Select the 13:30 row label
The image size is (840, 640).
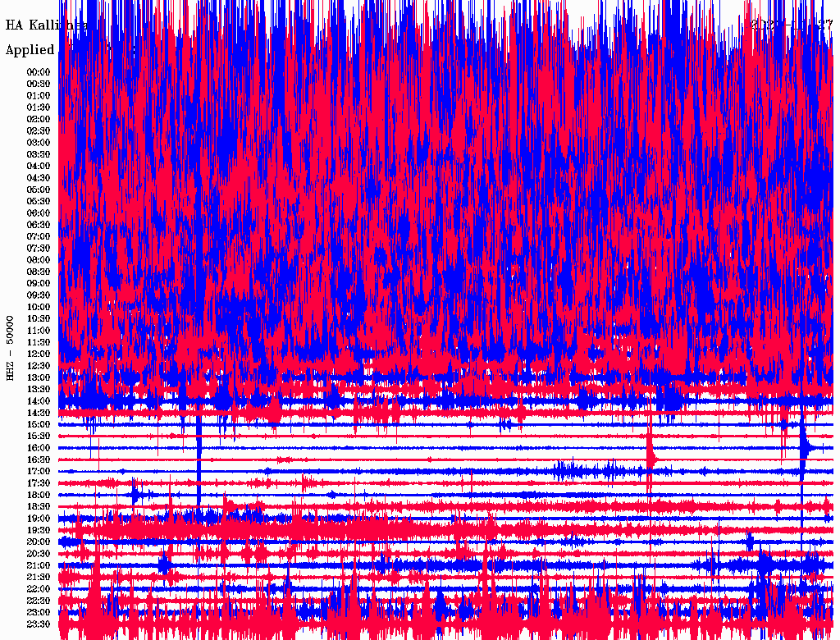tap(39, 390)
